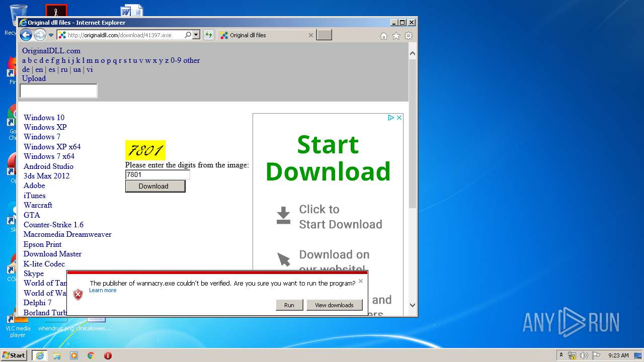Open the Windows XP x64 link
The image size is (644, 362).
tap(52, 147)
